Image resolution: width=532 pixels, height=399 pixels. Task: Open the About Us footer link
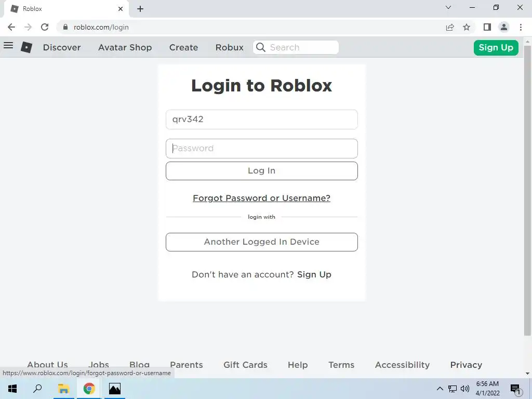(x=47, y=365)
